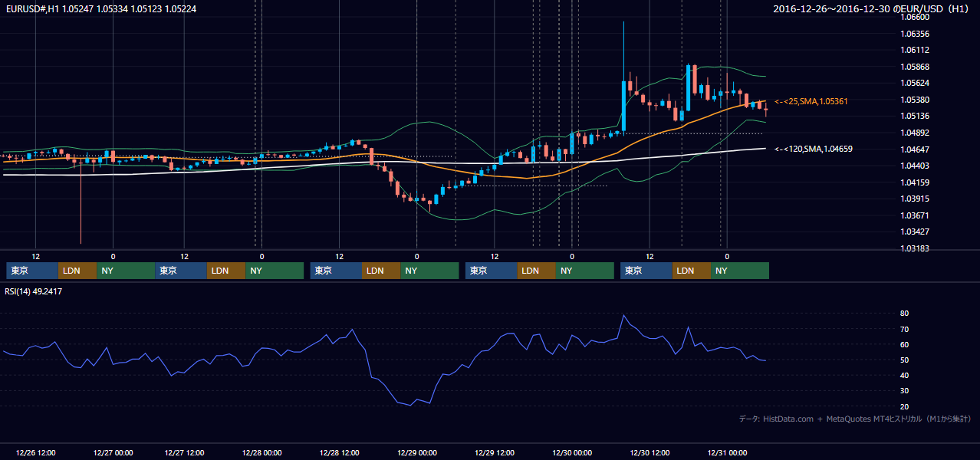Viewport: 980px width, 460px height.
Task: Click the RSI 80 level label
Action: [905, 314]
